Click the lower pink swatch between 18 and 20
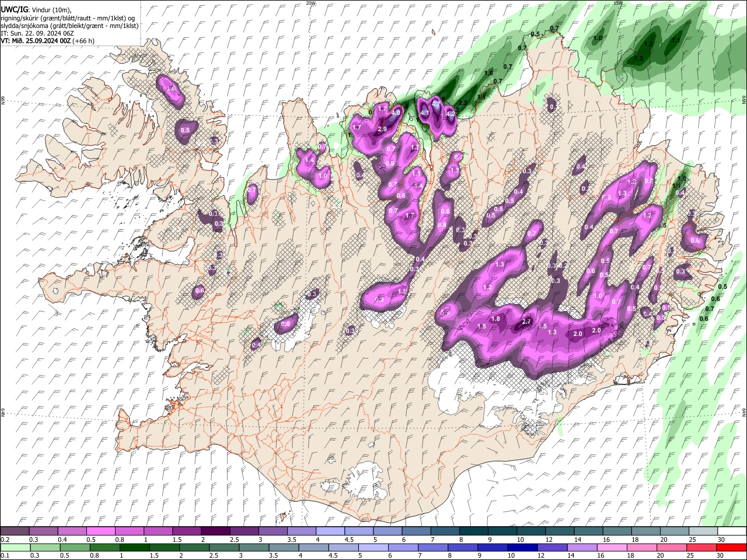 tap(641, 548)
